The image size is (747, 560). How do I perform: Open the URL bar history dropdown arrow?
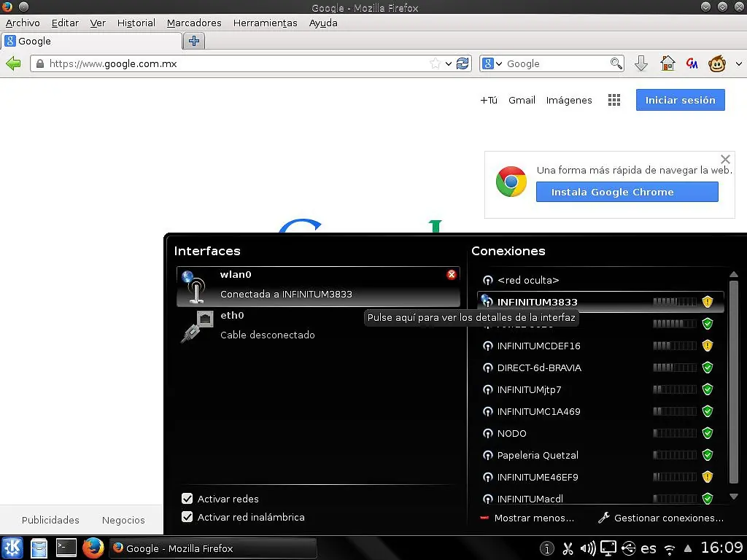449,63
